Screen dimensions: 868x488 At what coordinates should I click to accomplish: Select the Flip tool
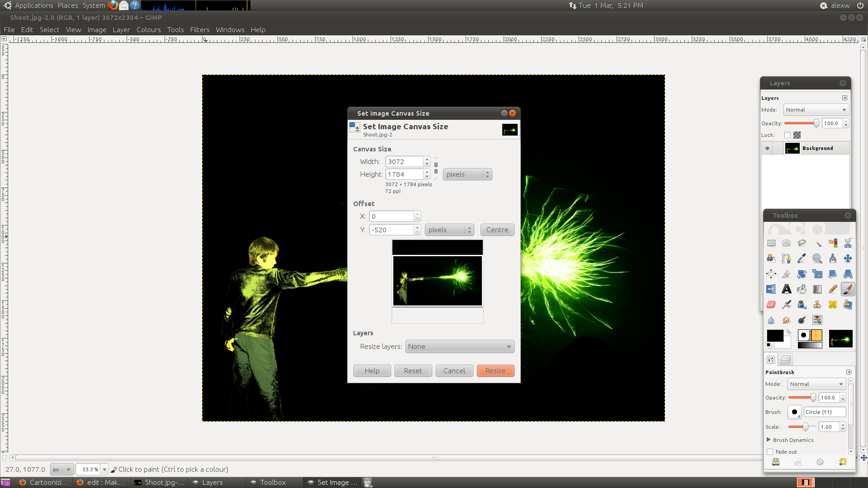[x=771, y=289]
